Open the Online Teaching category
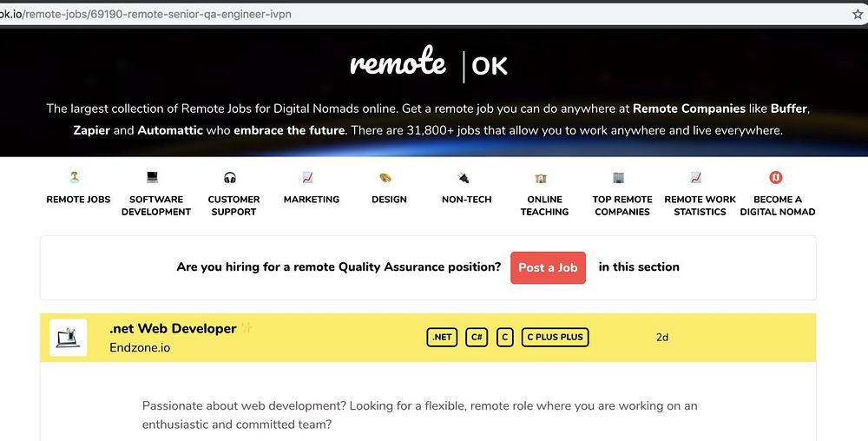868x441 pixels. [x=545, y=205]
